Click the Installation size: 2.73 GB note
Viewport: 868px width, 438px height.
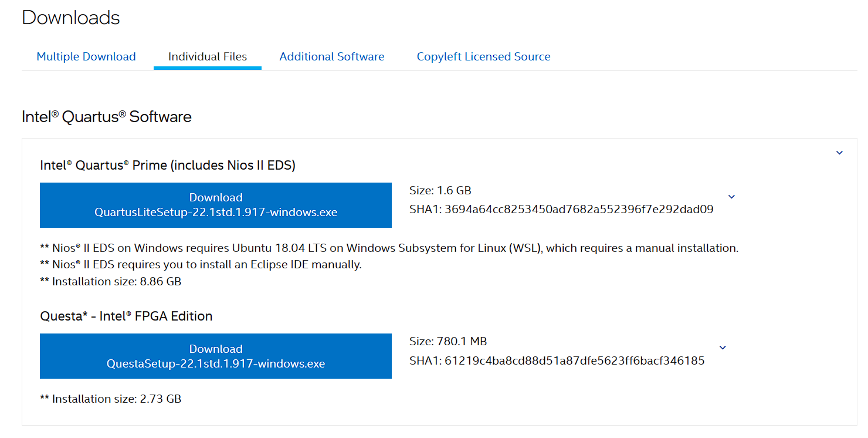(x=111, y=398)
